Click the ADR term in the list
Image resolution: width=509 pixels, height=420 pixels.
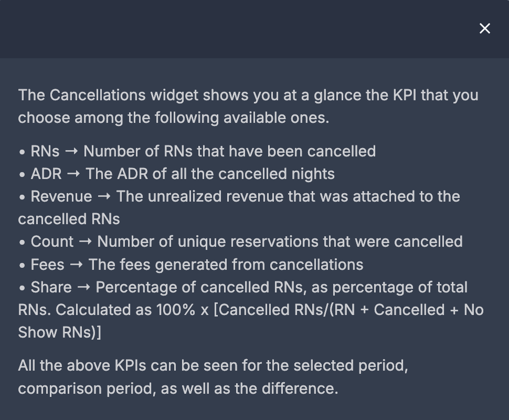click(x=46, y=174)
